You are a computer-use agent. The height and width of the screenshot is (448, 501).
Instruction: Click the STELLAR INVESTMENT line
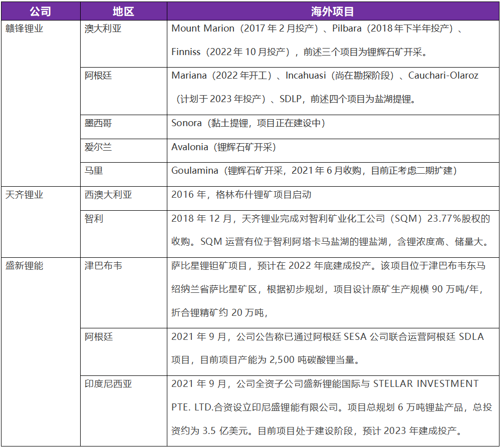click(325, 383)
